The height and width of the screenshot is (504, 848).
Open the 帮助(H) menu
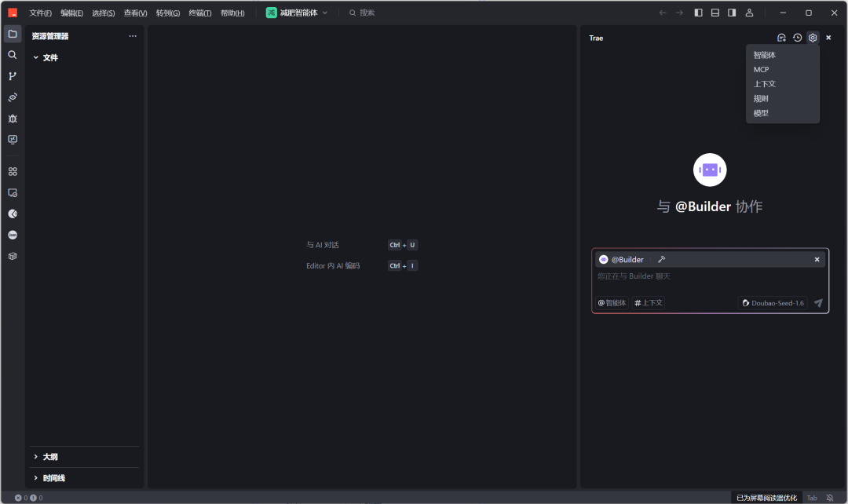pos(232,13)
